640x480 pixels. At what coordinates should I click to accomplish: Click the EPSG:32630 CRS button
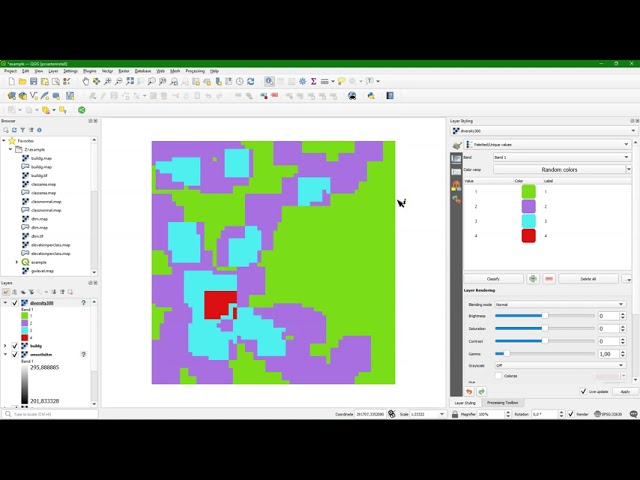tap(608, 414)
